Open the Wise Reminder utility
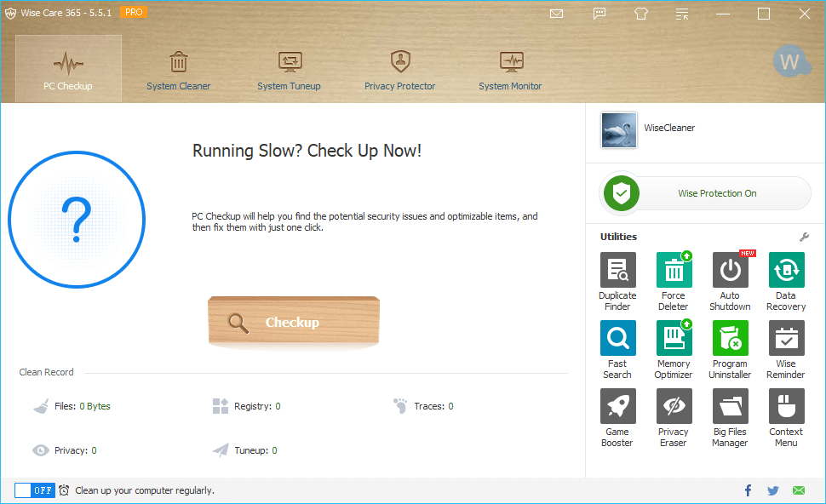This screenshot has width=826, height=504. (x=787, y=350)
